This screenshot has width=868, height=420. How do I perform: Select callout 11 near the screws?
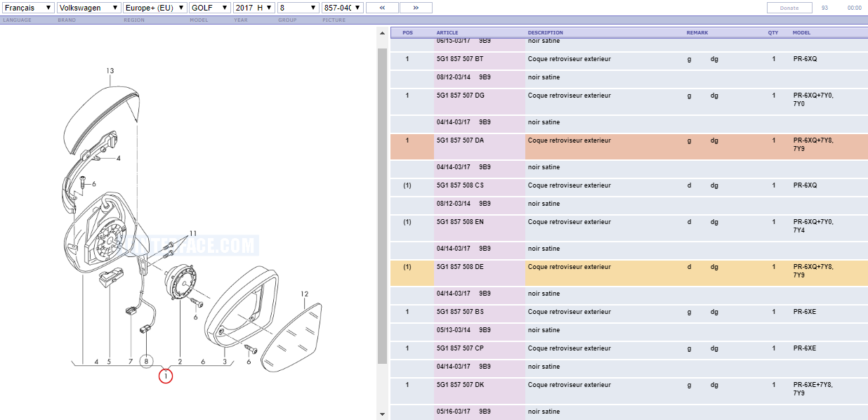coord(193,233)
